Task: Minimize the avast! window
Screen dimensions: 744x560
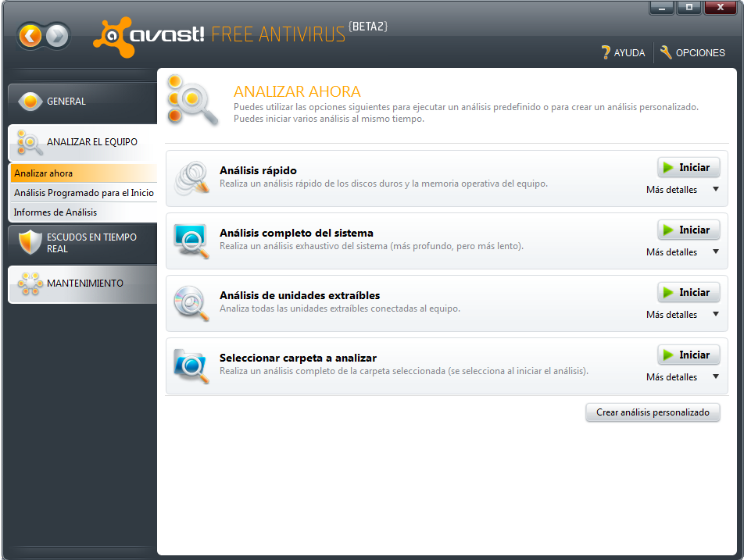Action: pos(661,8)
